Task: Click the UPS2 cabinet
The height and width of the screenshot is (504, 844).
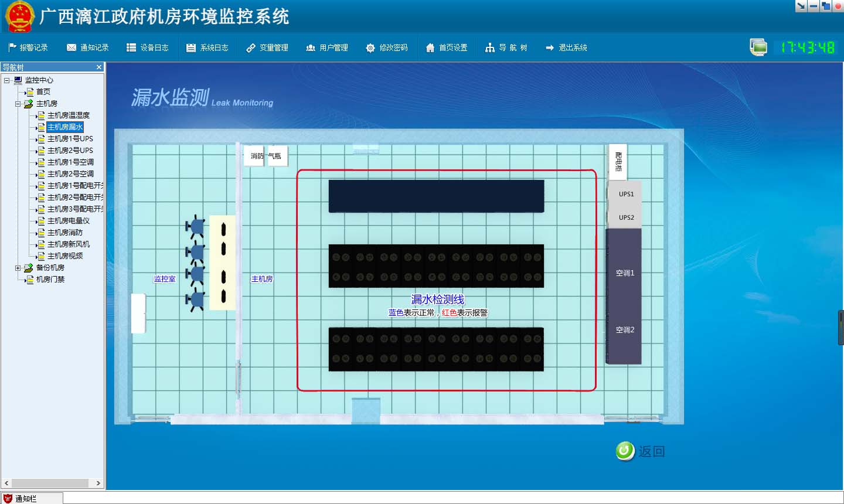Action: [x=626, y=217]
